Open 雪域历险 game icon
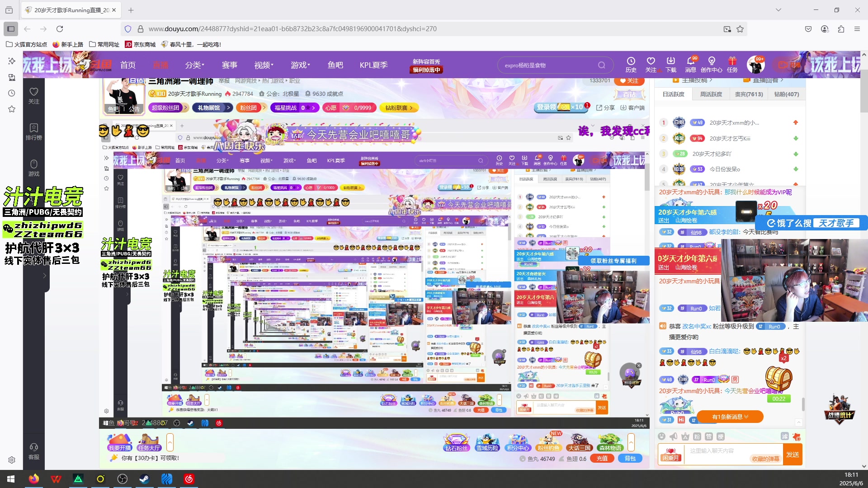 [487, 442]
